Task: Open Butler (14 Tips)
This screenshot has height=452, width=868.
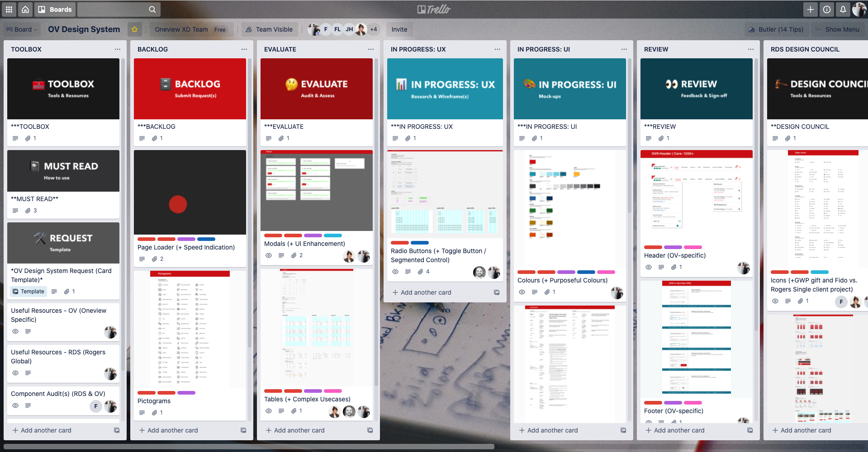Action: [x=776, y=29]
